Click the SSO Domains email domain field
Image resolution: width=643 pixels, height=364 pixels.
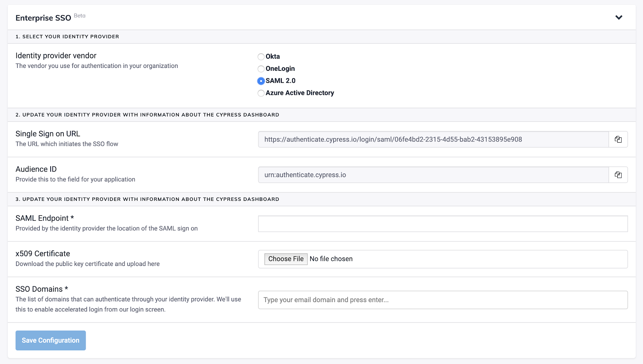(x=442, y=300)
